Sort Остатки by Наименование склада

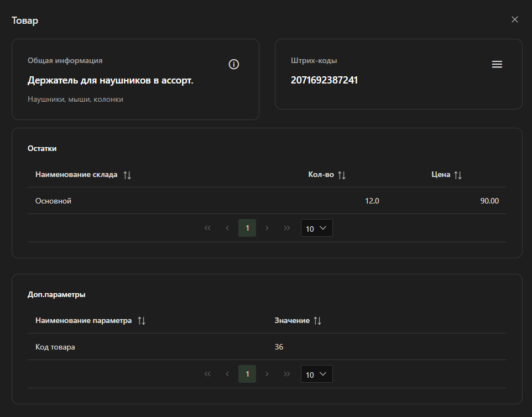[x=127, y=175]
